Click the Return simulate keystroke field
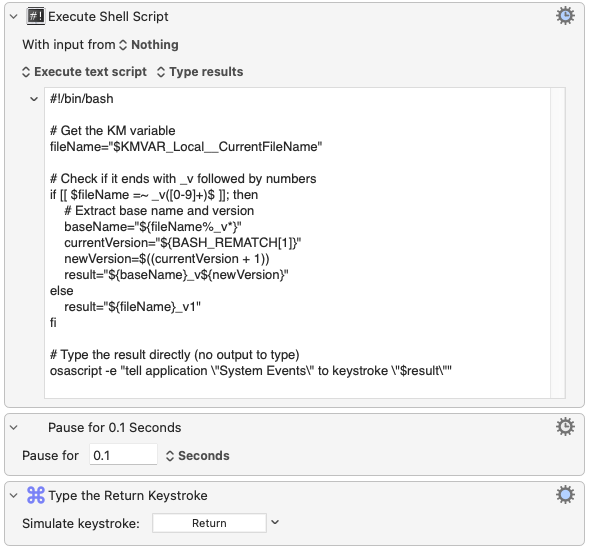 click(209, 523)
